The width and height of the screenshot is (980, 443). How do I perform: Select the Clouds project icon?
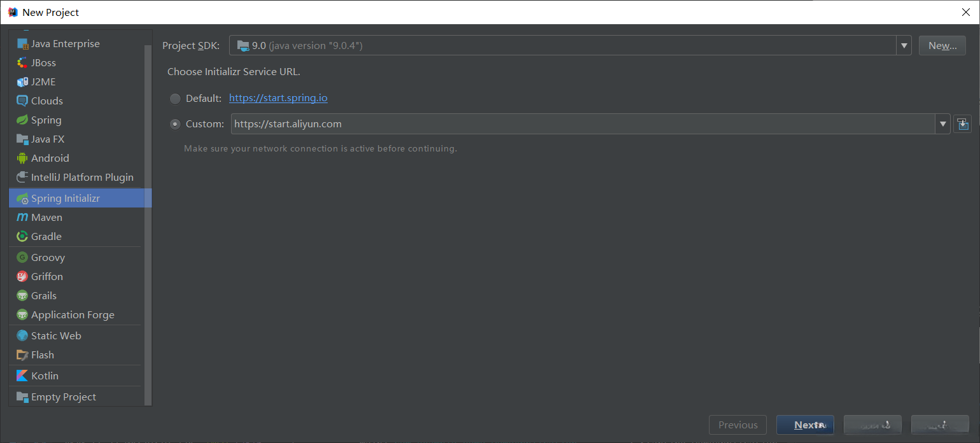(x=23, y=101)
